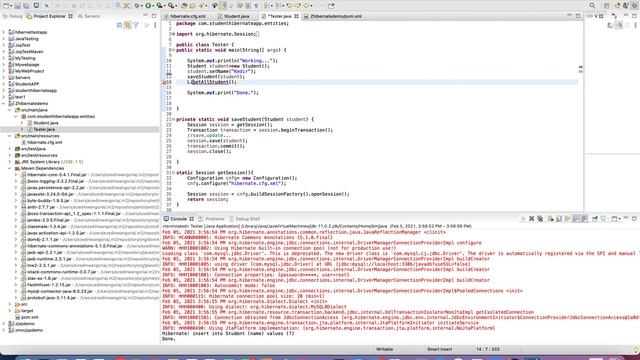
Task: Select the Tester.java editor tab
Action: point(280,16)
